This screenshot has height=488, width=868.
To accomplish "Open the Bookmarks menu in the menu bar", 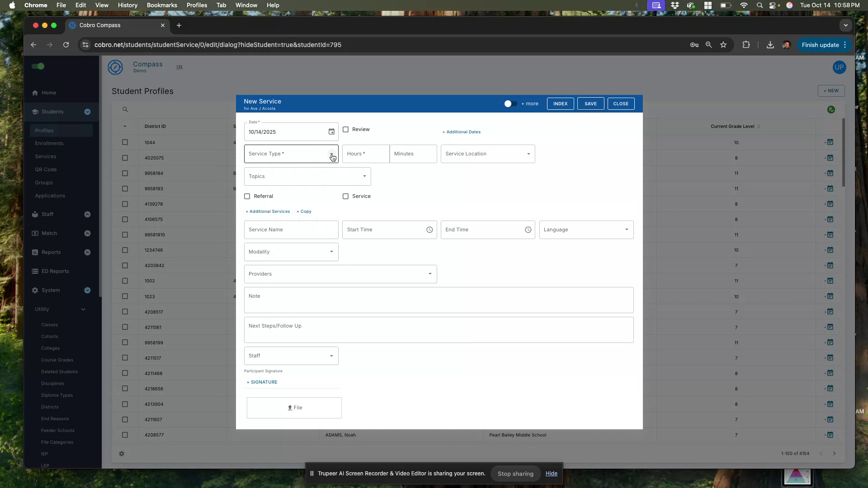I will pyautogui.click(x=161, y=5).
